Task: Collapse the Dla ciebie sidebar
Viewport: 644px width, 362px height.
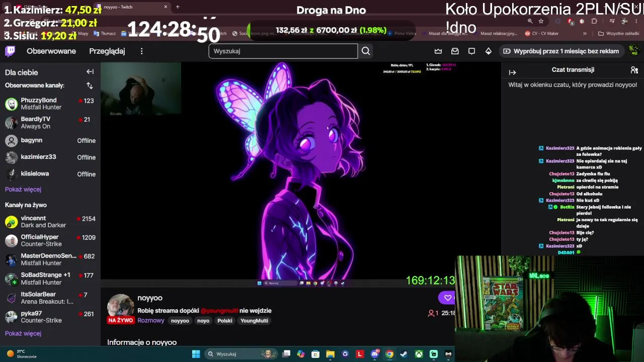Action: click(x=90, y=72)
